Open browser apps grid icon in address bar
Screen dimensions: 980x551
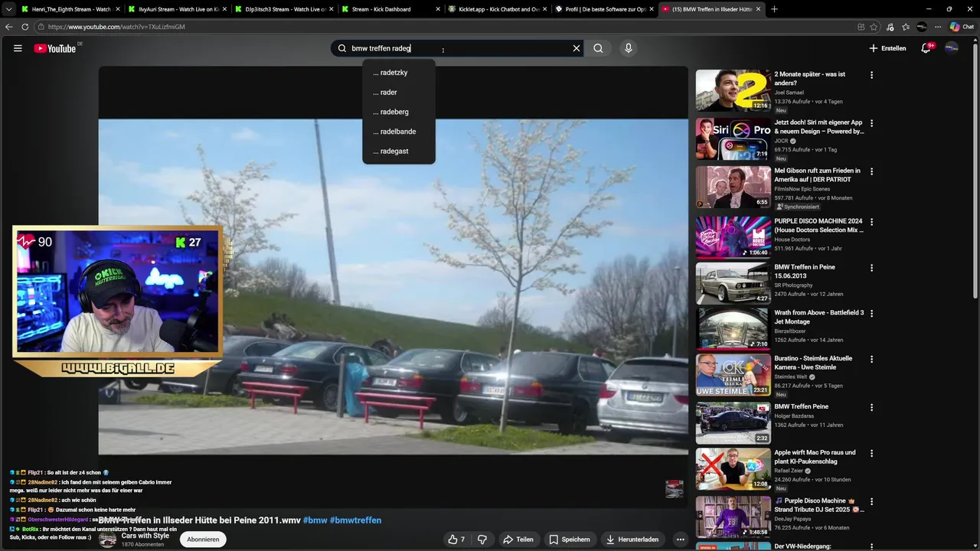click(x=861, y=27)
